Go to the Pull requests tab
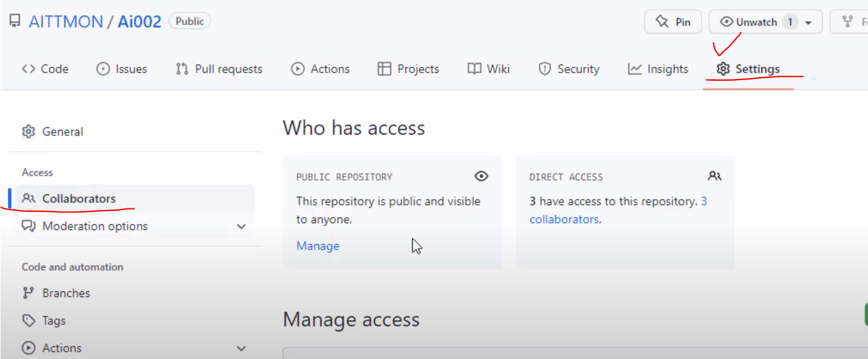 click(x=219, y=69)
